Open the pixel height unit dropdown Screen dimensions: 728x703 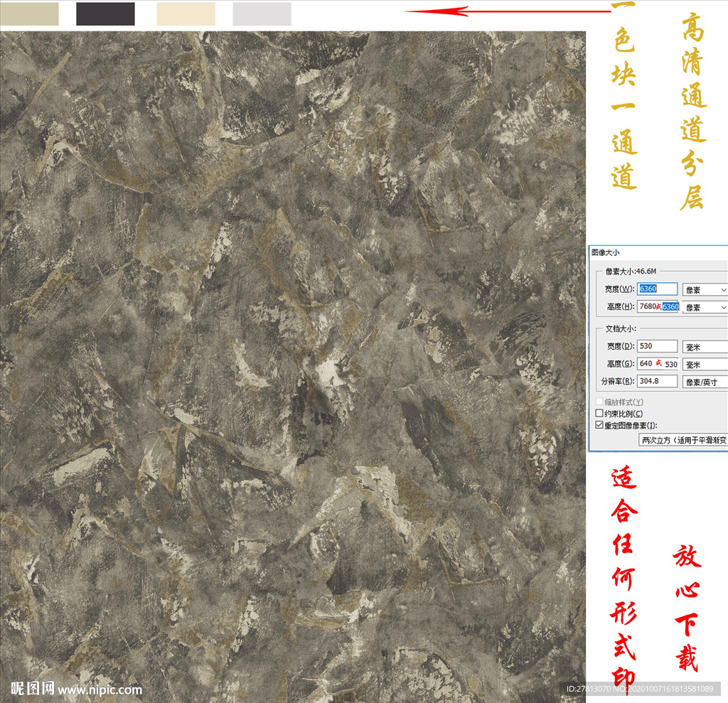click(x=705, y=308)
